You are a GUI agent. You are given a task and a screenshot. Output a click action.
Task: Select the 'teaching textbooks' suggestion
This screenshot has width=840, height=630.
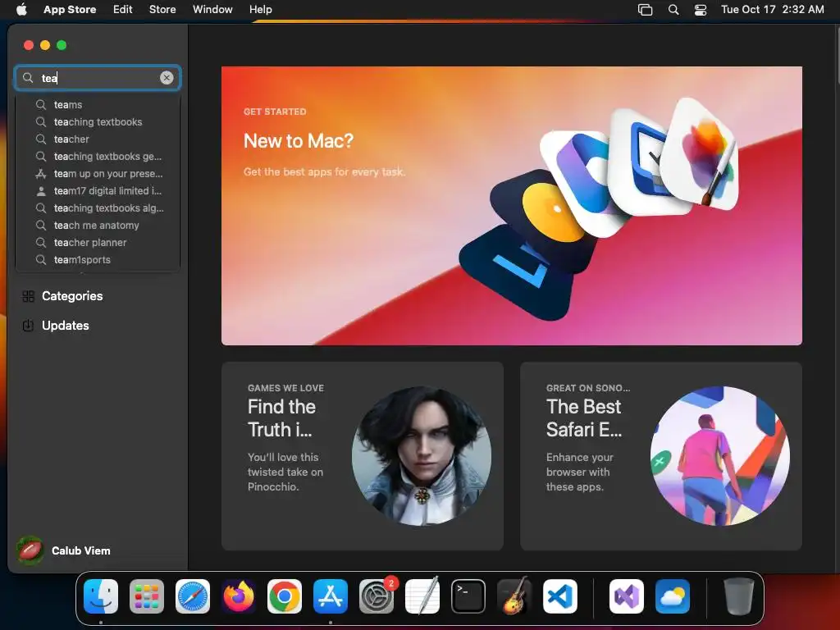(98, 121)
